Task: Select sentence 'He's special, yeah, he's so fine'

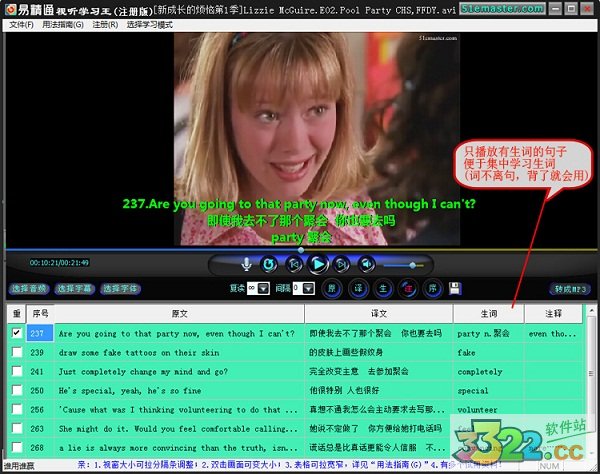Action: click(130, 391)
